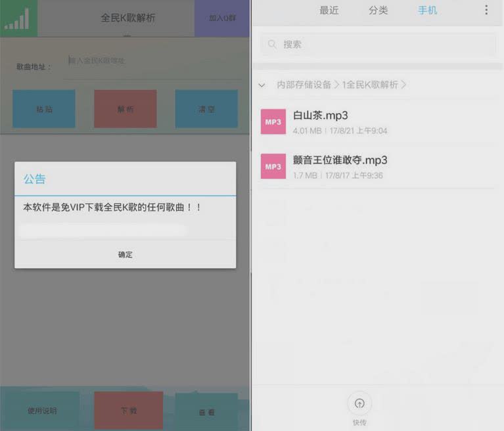
Task: Click the 全民K歌解析 app title
Action: [128, 18]
